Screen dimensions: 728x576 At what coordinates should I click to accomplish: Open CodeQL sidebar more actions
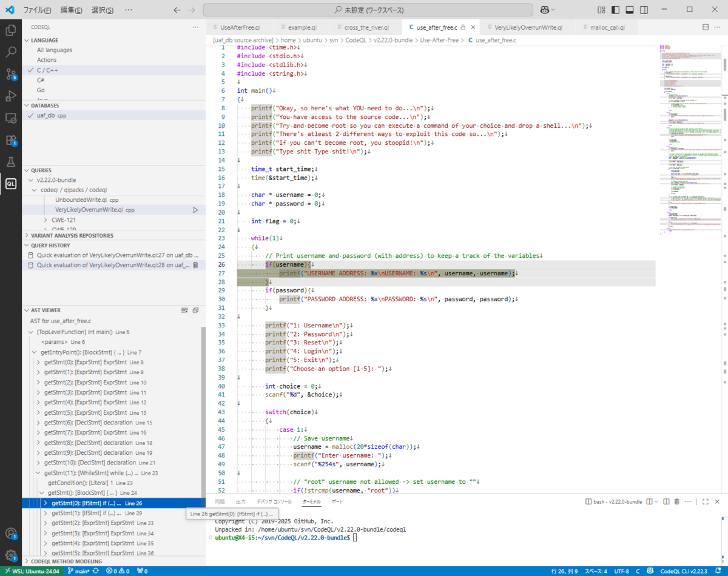click(x=195, y=27)
